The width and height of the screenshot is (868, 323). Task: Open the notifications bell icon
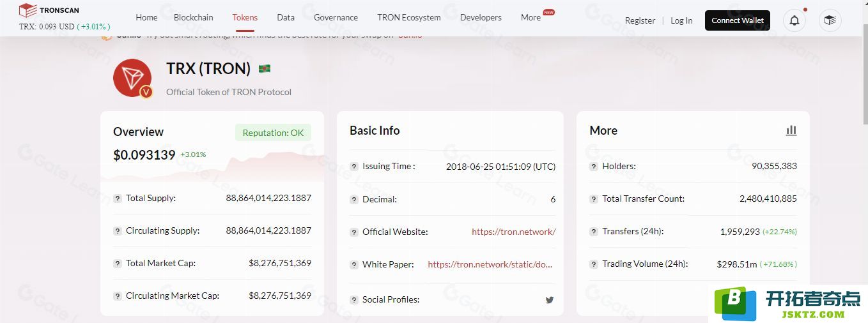pyautogui.click(x=794, y=20)
